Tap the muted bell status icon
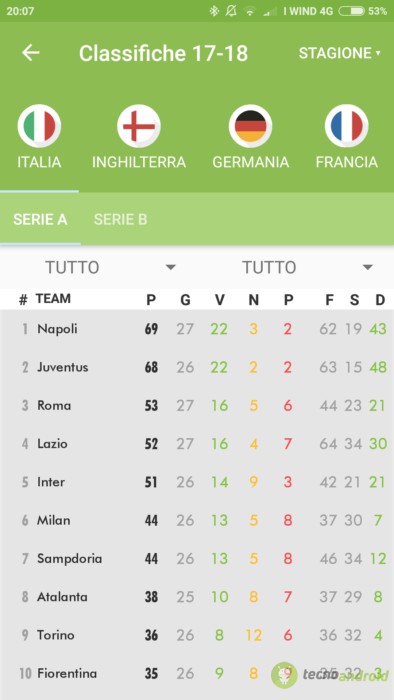394x700 pixels. [231, 11]
